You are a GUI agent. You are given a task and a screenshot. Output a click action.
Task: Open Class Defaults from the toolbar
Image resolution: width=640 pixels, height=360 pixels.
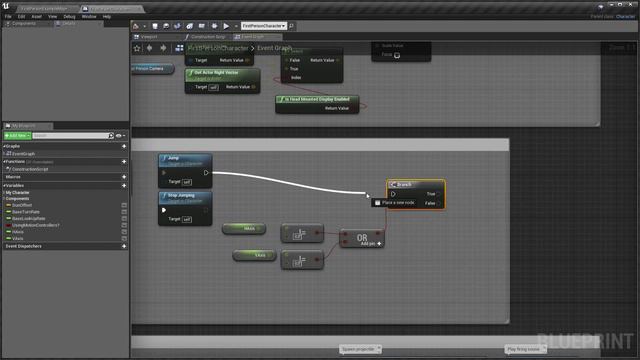[x=202, y=26]
